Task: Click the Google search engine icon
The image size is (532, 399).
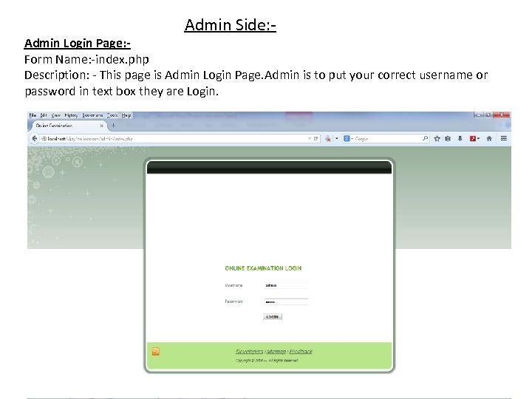Action: click(x=347, y=138)
